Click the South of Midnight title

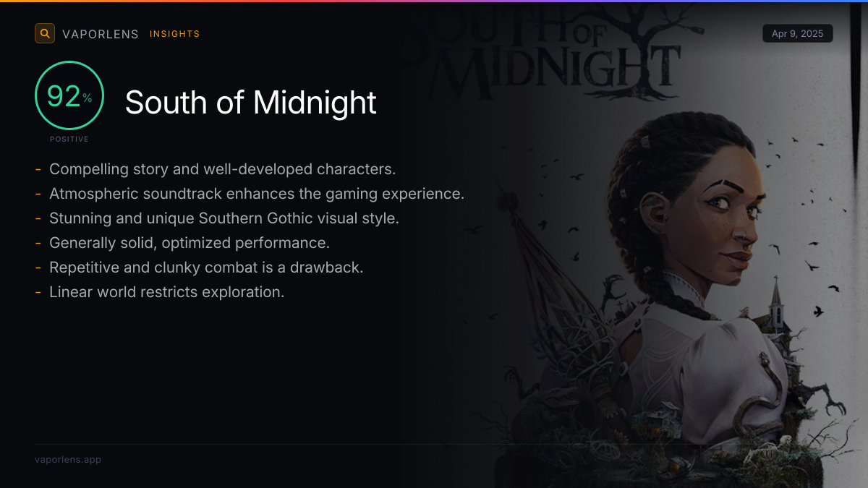pos(250,103)
